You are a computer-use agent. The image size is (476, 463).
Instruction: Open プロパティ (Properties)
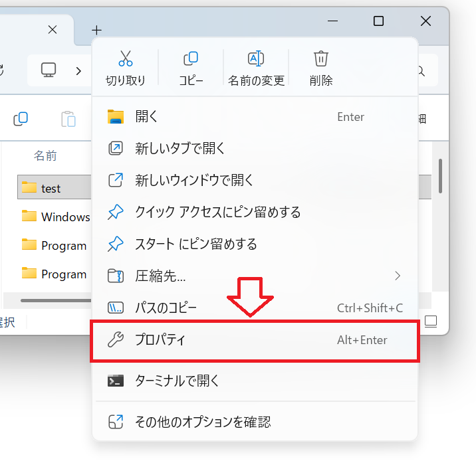[255, 340]
